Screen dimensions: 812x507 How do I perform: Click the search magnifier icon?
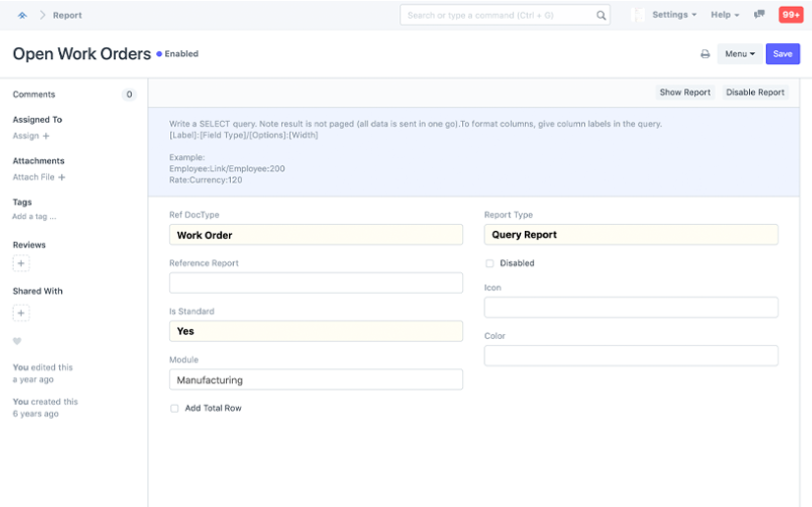point(601,16)
